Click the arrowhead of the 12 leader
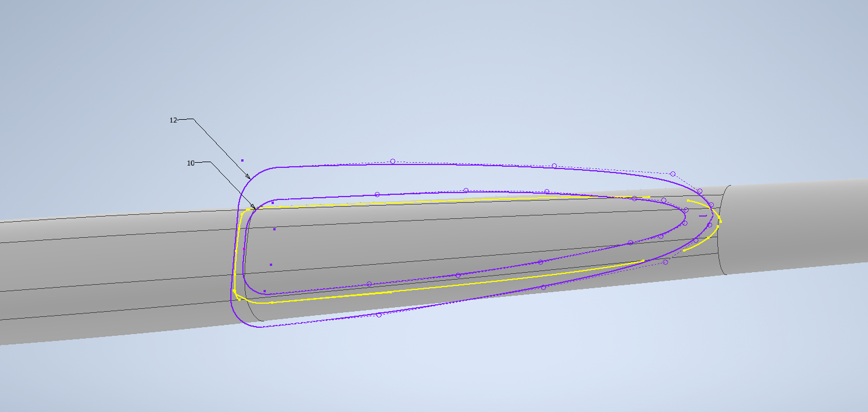The image size is (868, 412). pyautogui.click(x=248, y=176)
